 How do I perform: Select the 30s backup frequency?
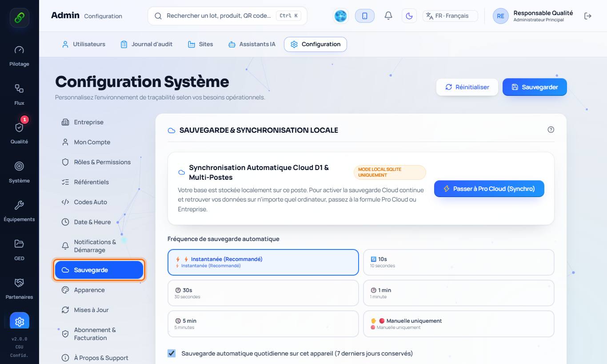click(263, 293)
